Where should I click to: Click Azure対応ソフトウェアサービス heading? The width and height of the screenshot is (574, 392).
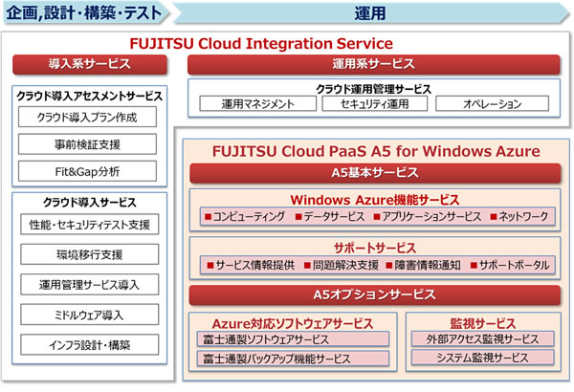[x=293, y=323]
